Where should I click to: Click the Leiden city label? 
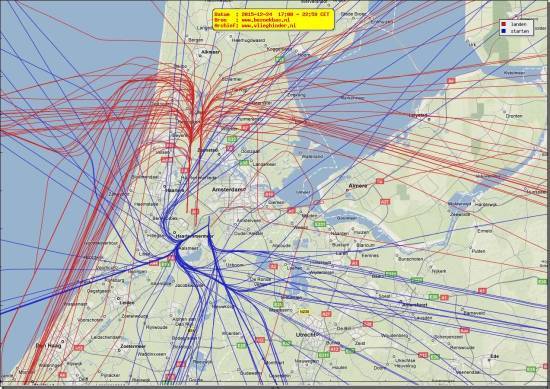click(x=127, y=303)
